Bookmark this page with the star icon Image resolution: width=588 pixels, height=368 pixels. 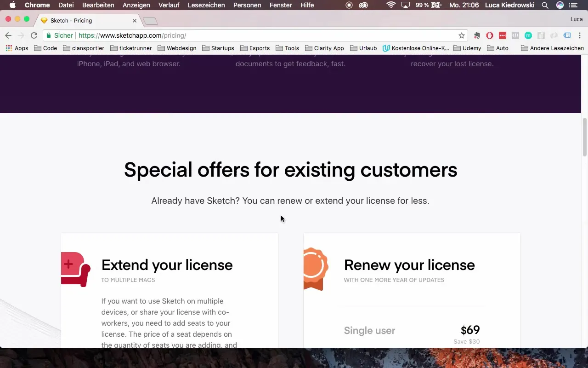[462, 35]
